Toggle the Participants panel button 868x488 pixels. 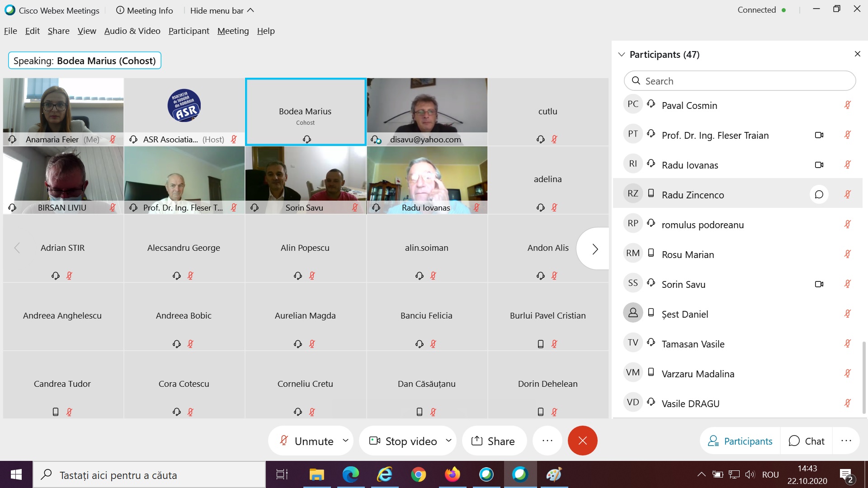[x=740, y=441]
